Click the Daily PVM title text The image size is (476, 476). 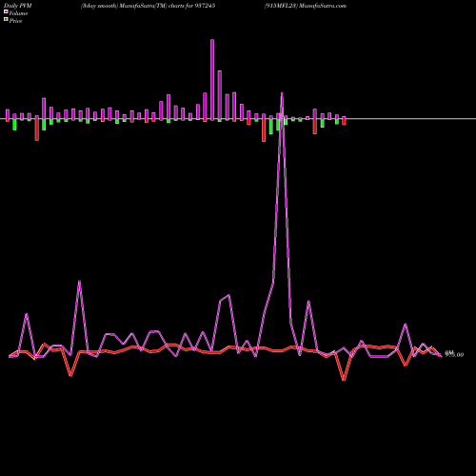[x=18, y=6]
